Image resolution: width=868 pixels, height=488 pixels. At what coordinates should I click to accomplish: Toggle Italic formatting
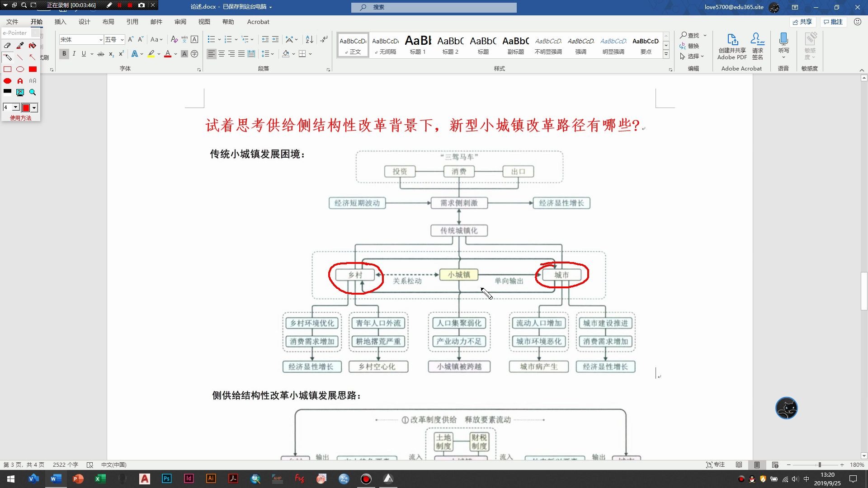tap(74, 54)
